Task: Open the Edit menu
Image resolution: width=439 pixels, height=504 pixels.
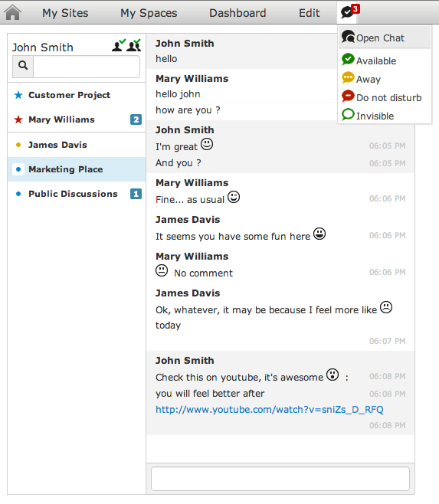Action: point(309,13)
